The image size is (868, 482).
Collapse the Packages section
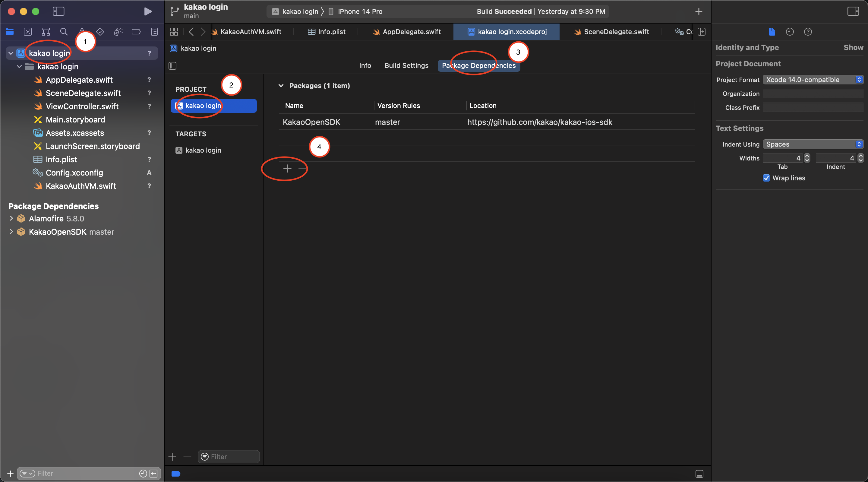coord(281,86)
